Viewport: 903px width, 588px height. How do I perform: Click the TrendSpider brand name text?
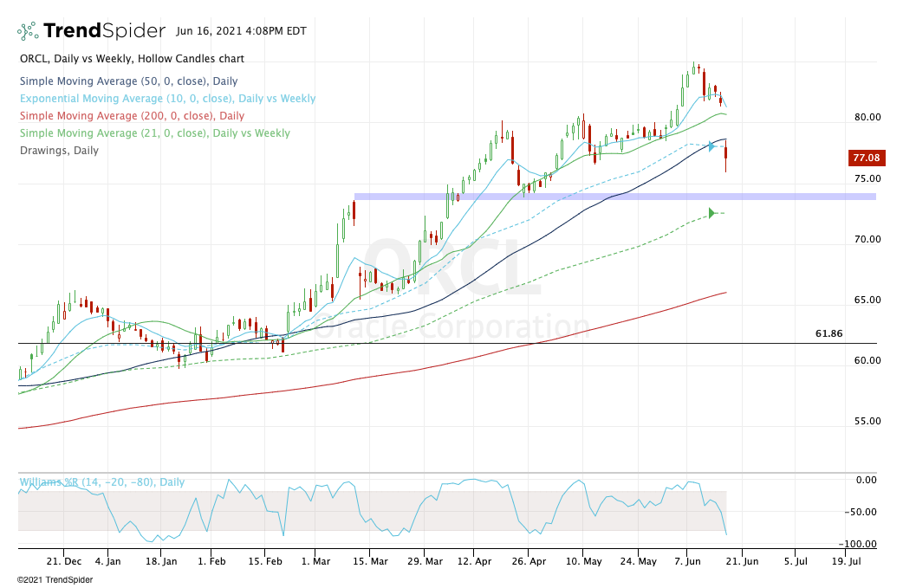[104, 31]
